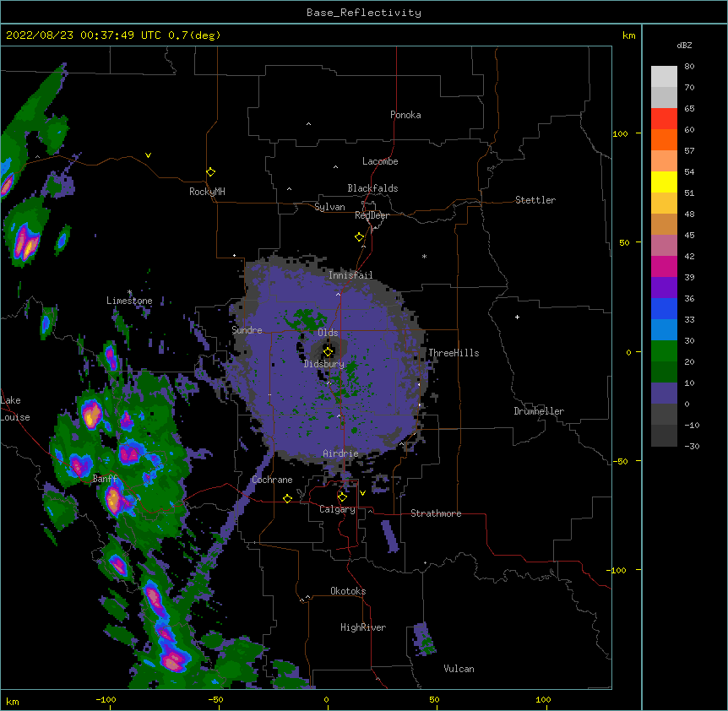
Task: Click the bright green 20-30 dBZ legend swatch
Action: click(x=664, y=351)
